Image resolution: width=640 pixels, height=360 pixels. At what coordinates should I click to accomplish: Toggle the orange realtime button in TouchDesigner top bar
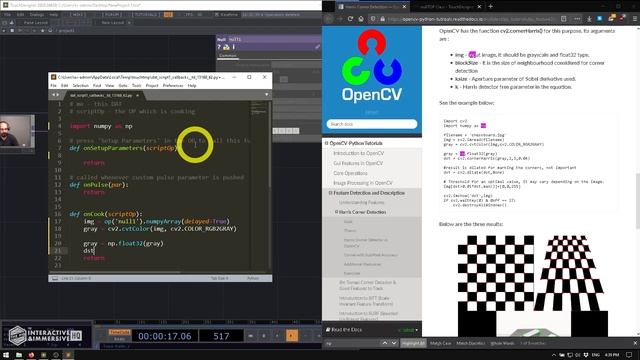(x=168, y=15)
